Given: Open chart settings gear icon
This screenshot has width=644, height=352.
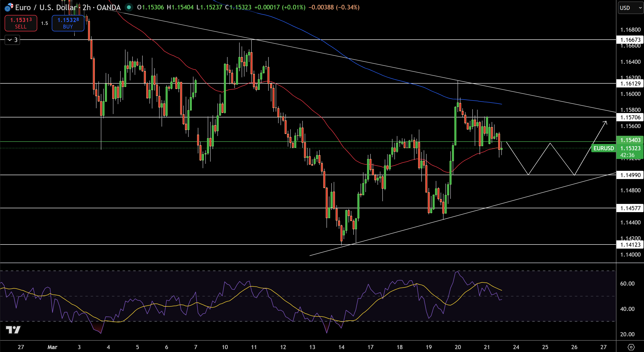Looking at the screenshot, I should 631,347.
